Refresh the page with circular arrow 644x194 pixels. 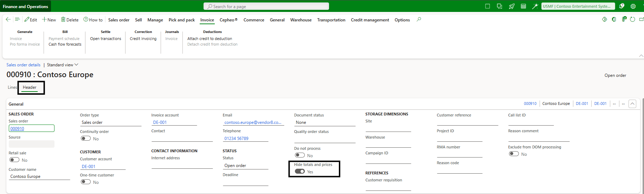coord(632,19)
